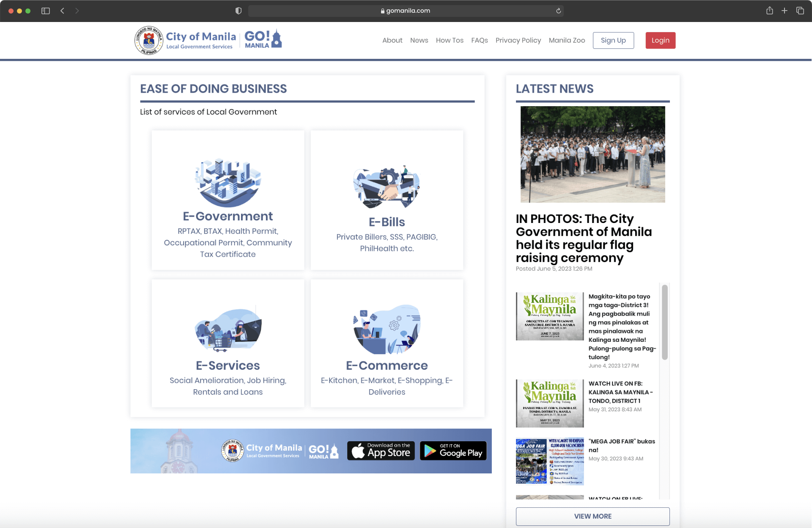This screenshot has width=812, height=528.
Task: Click the May 31, 2023 8:43 AM timestamp
Action: click(x=615, y=410)
